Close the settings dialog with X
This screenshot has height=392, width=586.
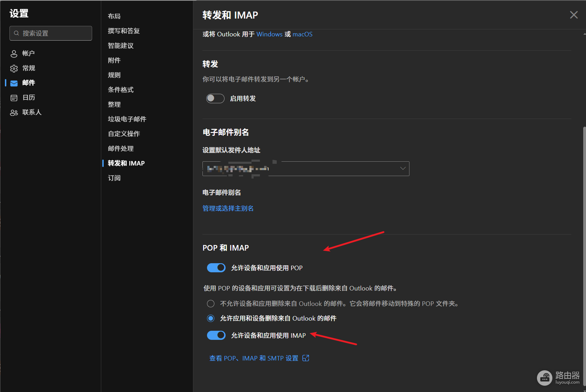point(574,15)
